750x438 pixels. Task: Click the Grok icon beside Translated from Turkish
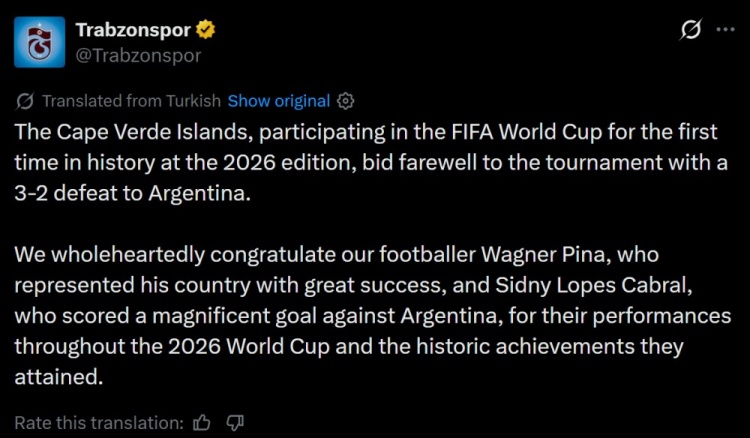[x=25, y=101]
